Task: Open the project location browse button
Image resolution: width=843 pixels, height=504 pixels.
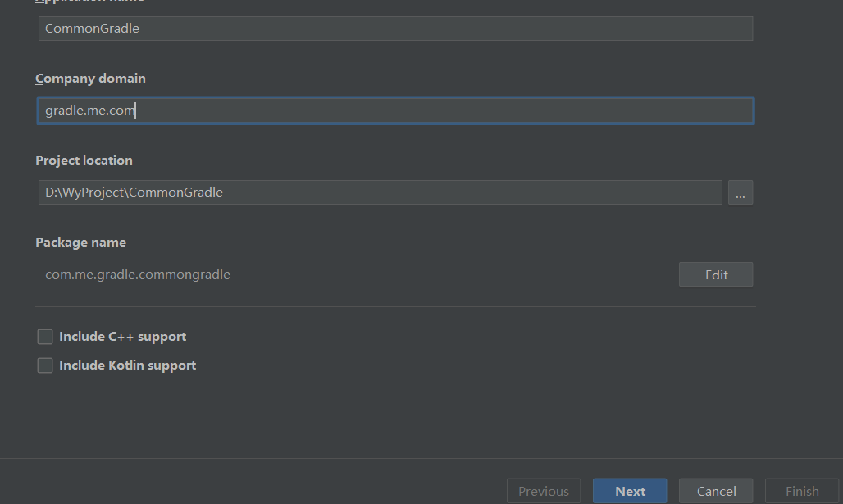Action: point(740,193)
